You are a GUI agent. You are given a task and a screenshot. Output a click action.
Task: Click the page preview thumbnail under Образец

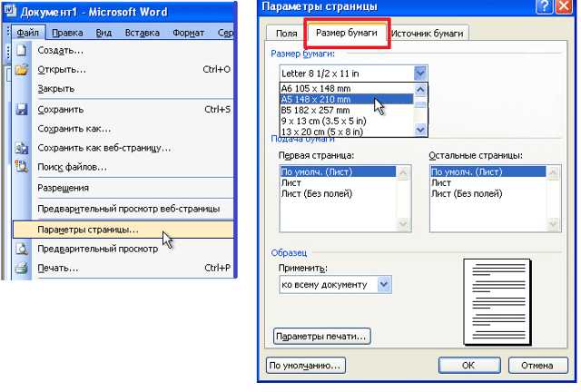(497, 302)
